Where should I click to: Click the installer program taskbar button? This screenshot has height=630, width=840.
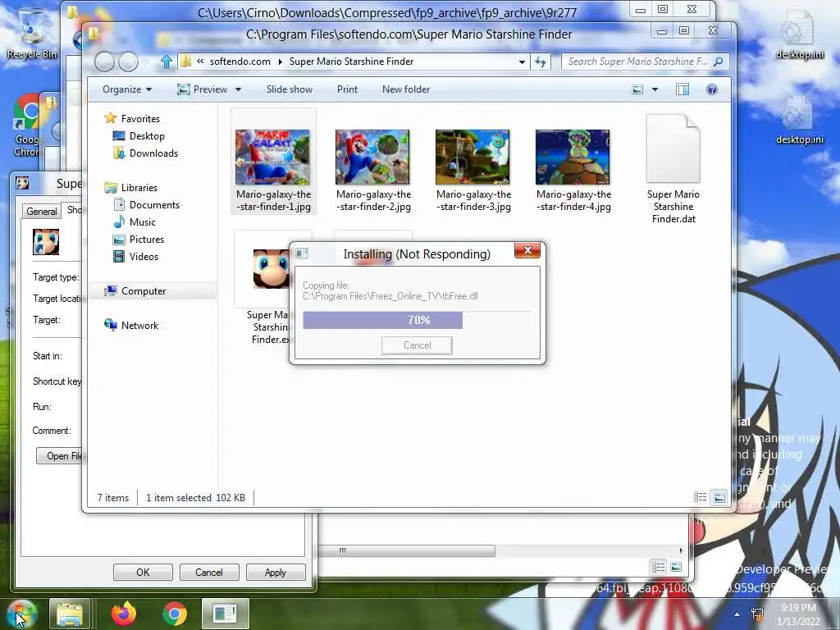[225, 614]
